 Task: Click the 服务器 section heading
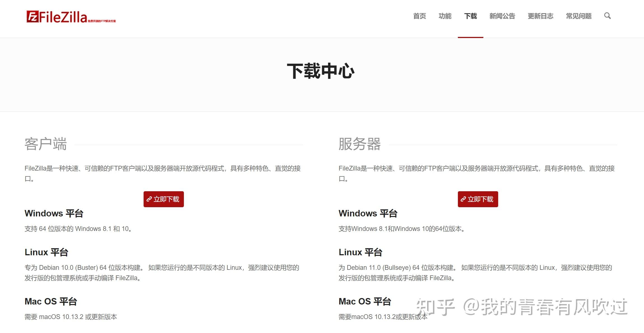click(x=359, y=144)
